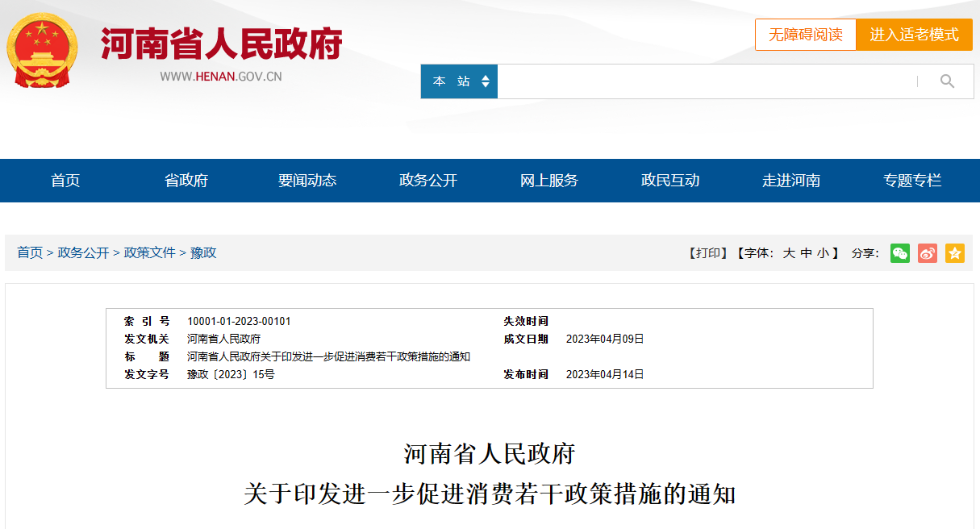
Task: Go to 政务公开 in the breadcrumb
Action: click(x=83, y=252)
